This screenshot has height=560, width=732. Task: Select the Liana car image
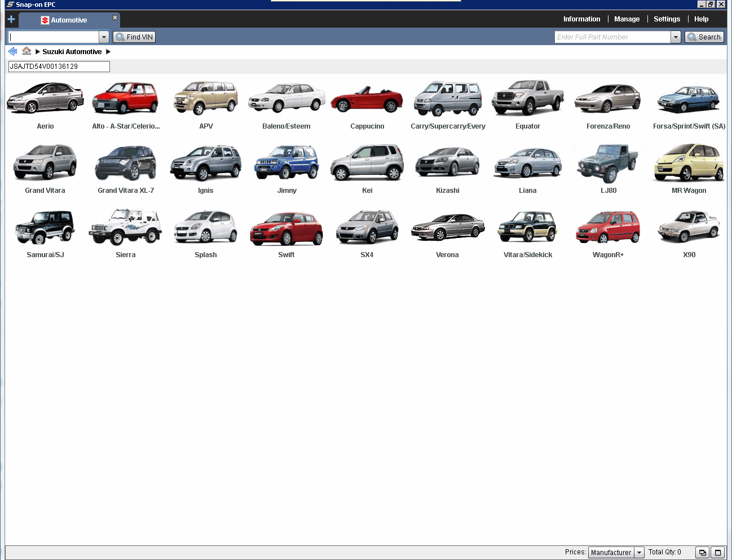click(x=528, y=162)
